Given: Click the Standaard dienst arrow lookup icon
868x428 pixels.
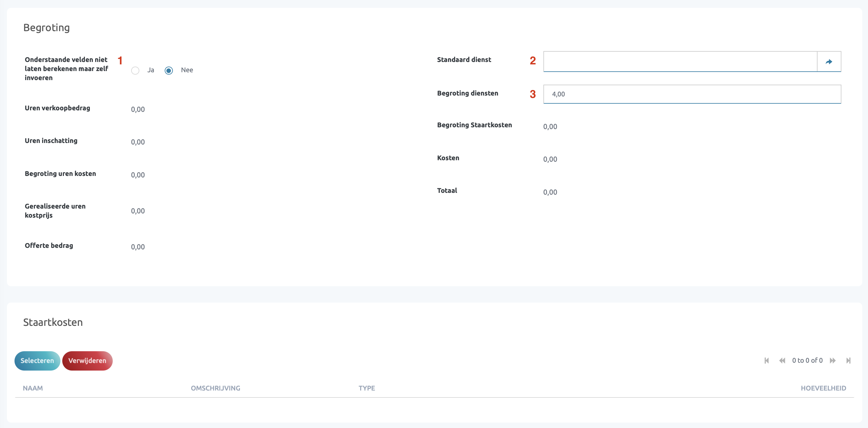Looking at the screenshot, I should [829, 62].
